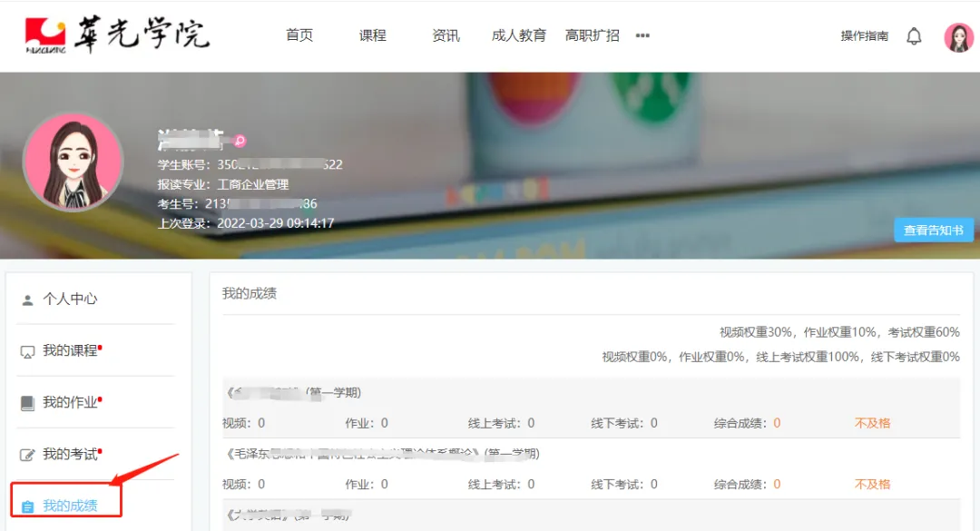Click the 我的成绩 clipboard icon
Viewport: 980px width, 531px height.
coord(27,506)
